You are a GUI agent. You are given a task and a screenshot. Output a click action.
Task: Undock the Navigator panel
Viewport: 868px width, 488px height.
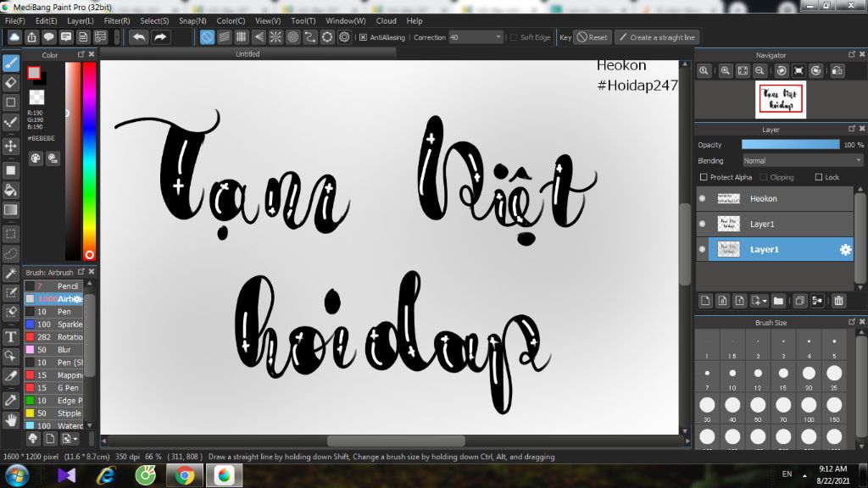click(x=851, y=54)
